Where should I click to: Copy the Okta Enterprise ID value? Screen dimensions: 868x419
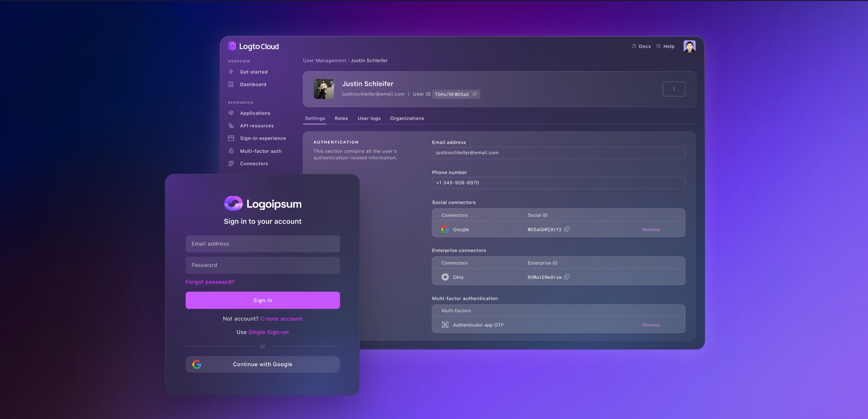coord(567,277)
